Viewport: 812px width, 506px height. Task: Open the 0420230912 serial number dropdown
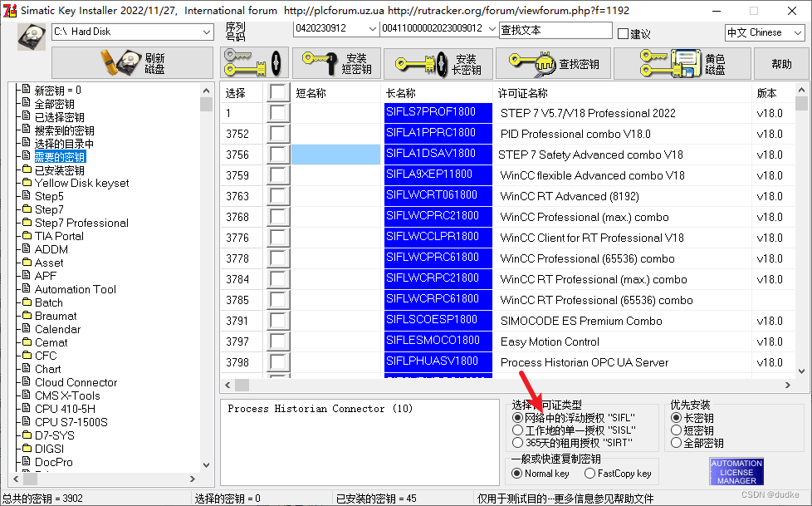click(372, 29)
